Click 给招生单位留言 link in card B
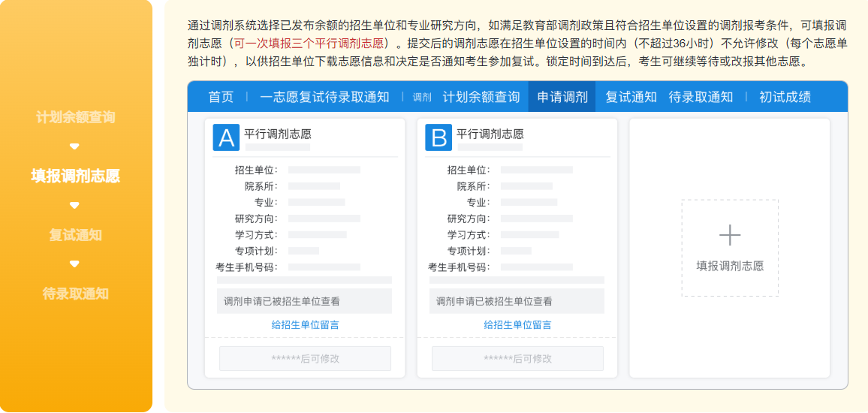 coord(517,324)
